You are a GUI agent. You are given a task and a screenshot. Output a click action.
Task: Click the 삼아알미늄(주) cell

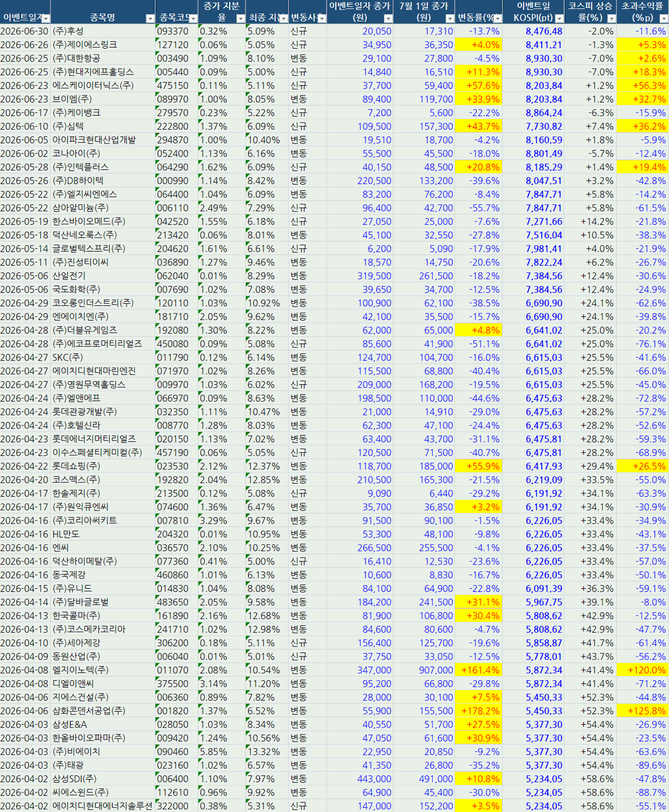(103, 207)
